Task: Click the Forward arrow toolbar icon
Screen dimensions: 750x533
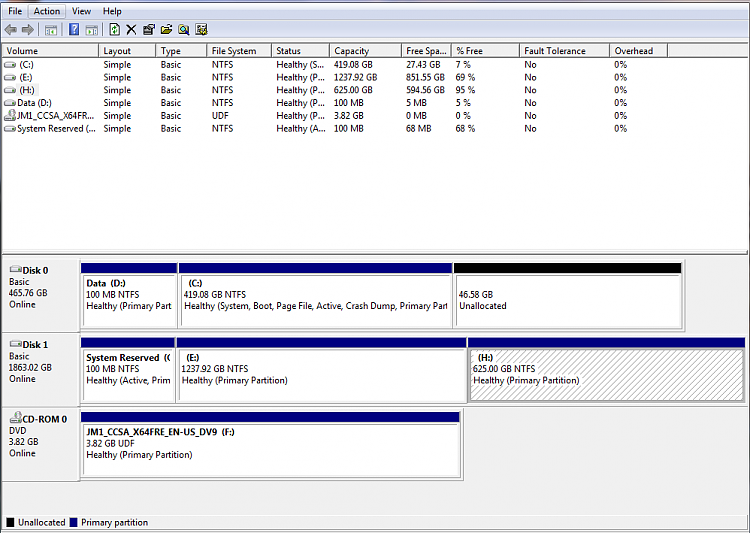Action: click(x=28, y=30)
